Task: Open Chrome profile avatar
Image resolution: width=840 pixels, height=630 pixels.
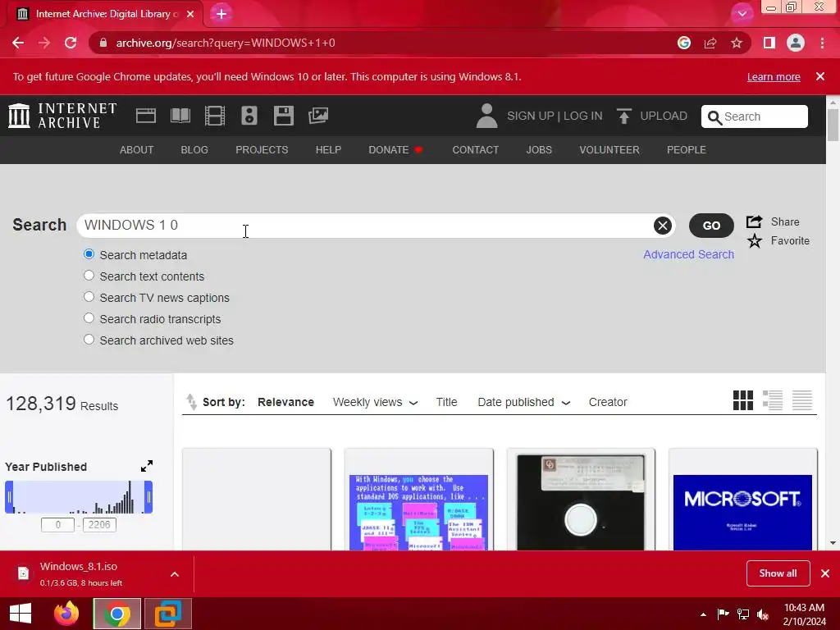Action: pos(796,43)
